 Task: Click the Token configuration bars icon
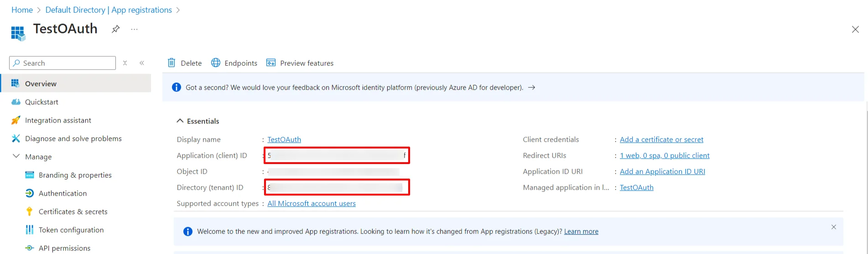(x=30, y=230)
